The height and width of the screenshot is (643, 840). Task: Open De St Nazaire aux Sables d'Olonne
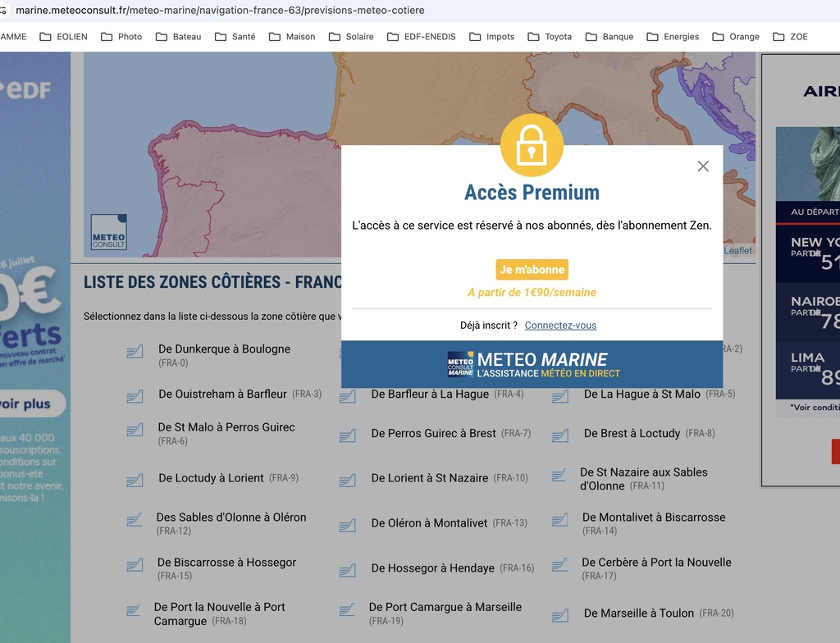[x=644, y=479]
